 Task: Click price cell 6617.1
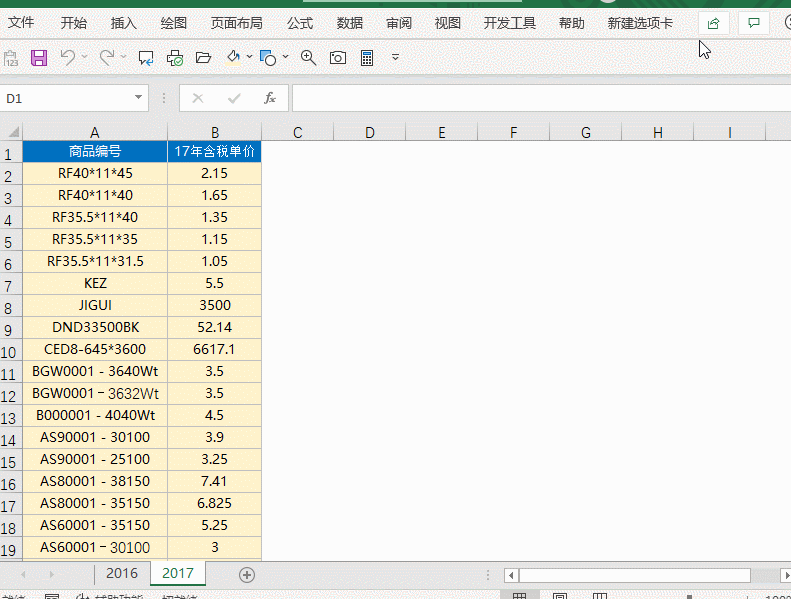(214, 349)
